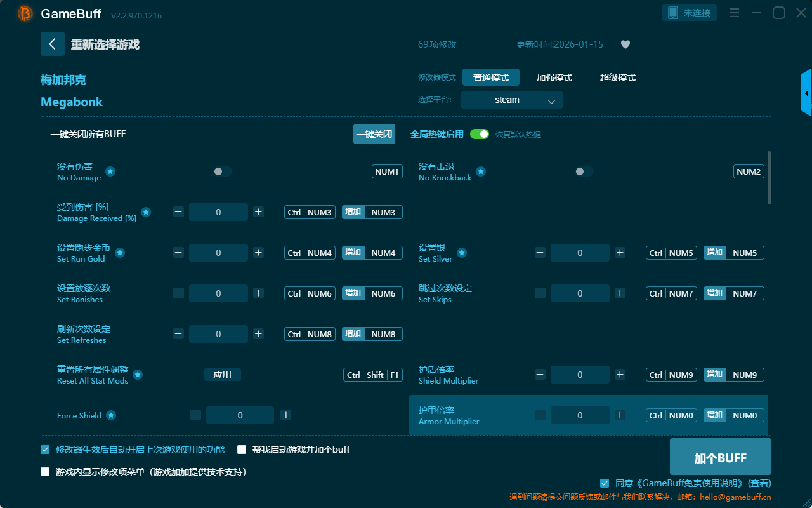Click the back arrow to reselect game
The image size is (812, 508).
pyautogui.click(x=53, y=44)
